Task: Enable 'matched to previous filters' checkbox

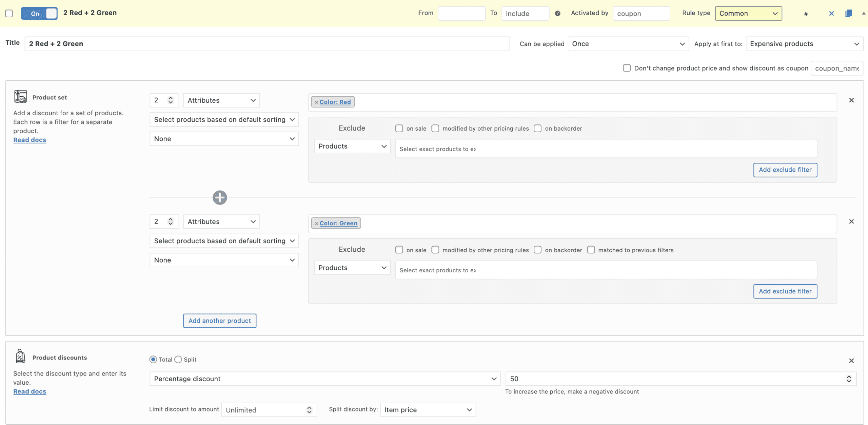Action: 591,250
